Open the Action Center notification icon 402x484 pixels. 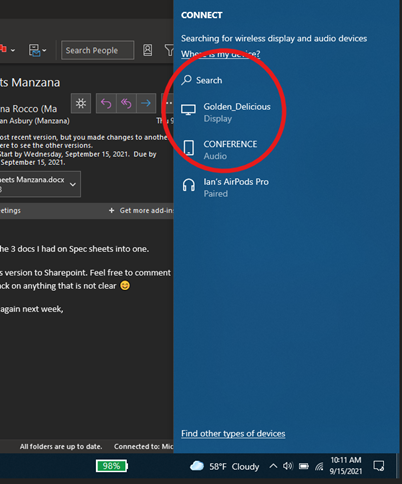[379, 466]
